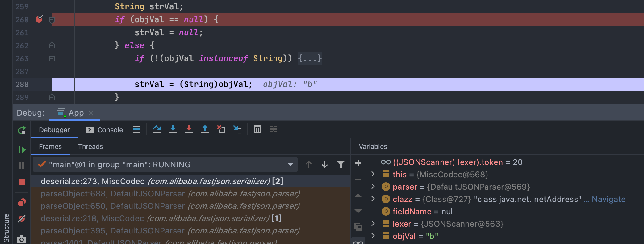Screen dimensions: 644x244
Task: Remove the selected watch with minus icon
Action: tap(358, 179)
